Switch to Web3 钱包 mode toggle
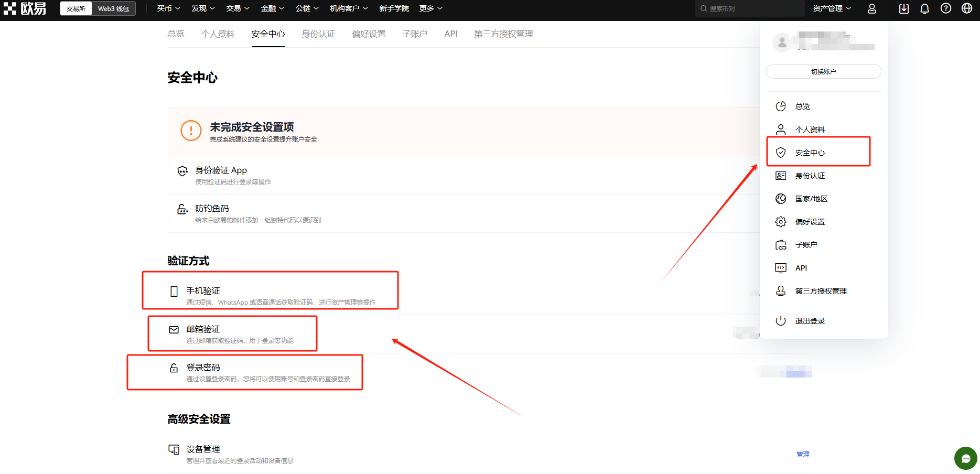Image resolution: width=980 pixels, height=474 pixels. (x=113, y=8)
